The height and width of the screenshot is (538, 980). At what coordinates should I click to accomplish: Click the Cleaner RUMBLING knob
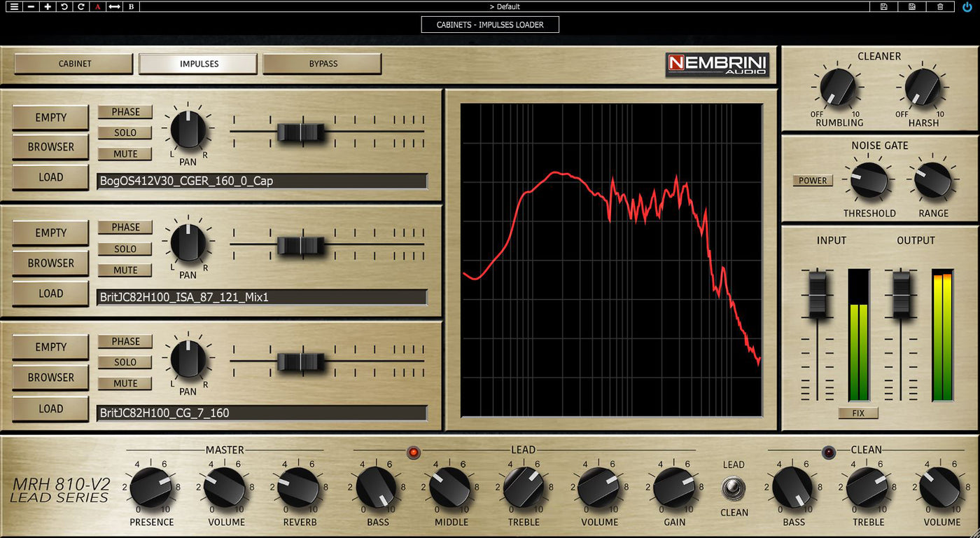(x=838, y=88)
